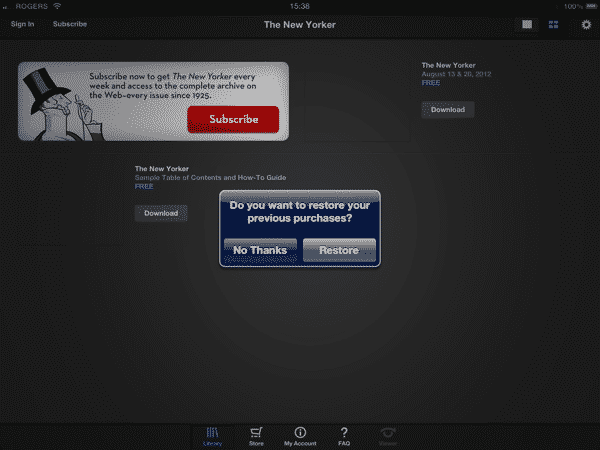Open the Library tab
The image size is (600, 450).
[x=213, y=435]
